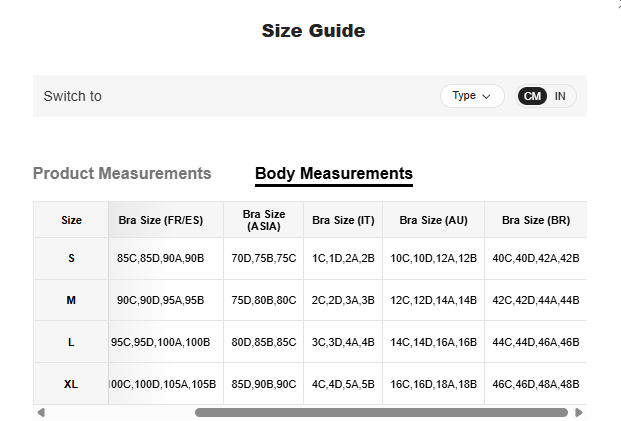
Task: Click the Bra Size (AU) column header
Action: click(x=433, y=220)
